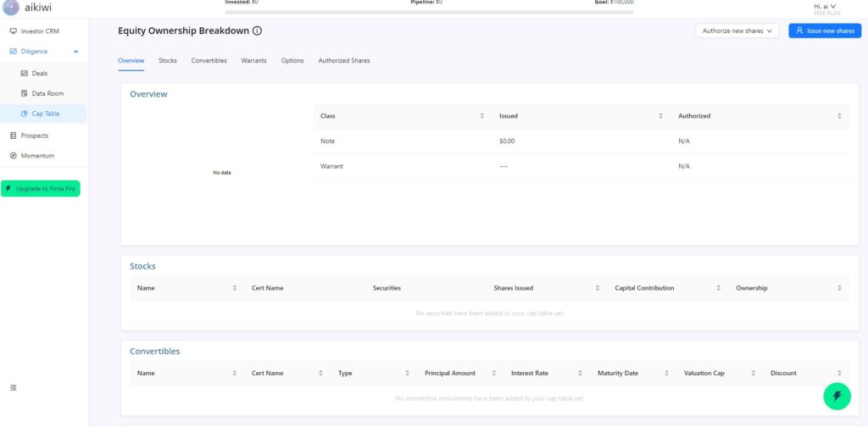The height and width of the screenshot is (427, 868).
Task: Click Upgrade to Finta Pro button
Action: click(41, 189)
